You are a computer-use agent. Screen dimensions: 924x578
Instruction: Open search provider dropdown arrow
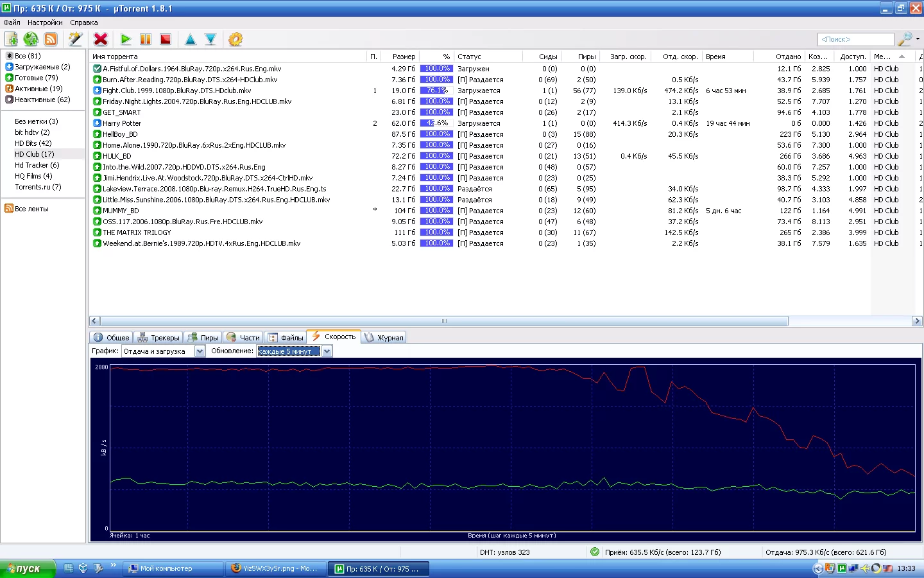[918, 39]
